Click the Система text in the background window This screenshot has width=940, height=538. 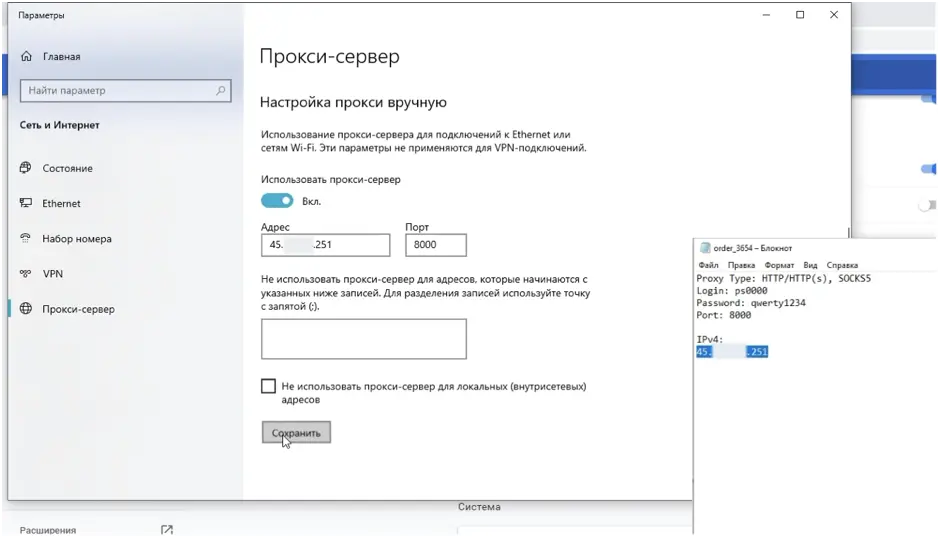(479, 507)
